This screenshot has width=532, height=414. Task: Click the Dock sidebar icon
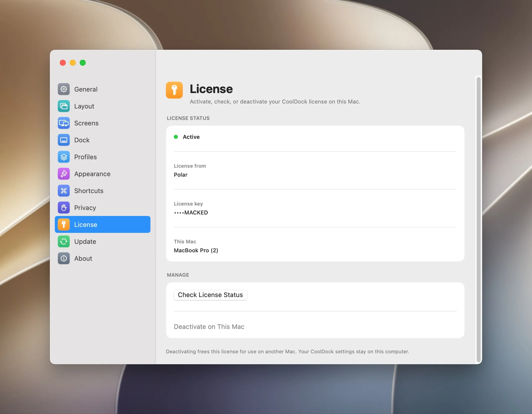pyautogui.click(x=64, y=140)
